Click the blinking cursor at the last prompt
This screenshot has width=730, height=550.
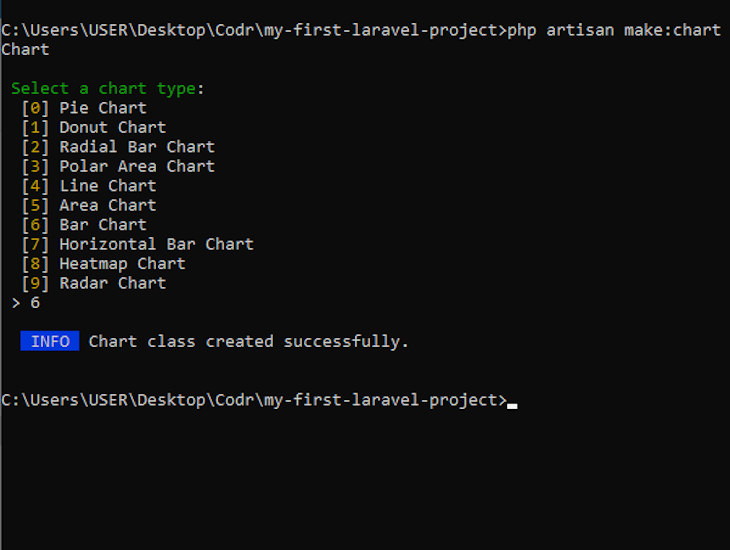coord(512,404)
